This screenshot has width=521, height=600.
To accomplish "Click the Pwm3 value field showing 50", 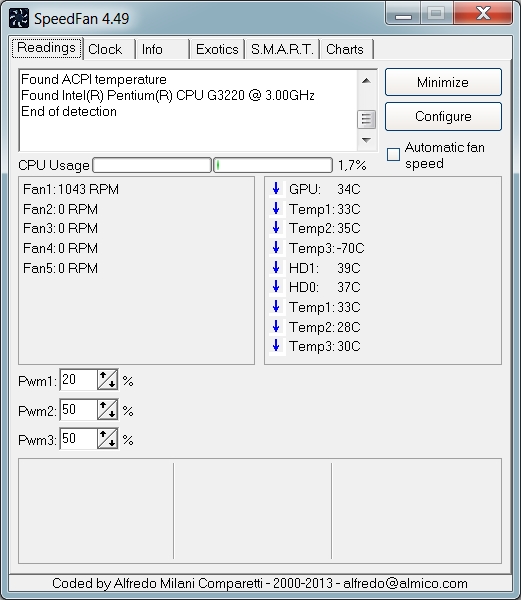I will [78, 439].
